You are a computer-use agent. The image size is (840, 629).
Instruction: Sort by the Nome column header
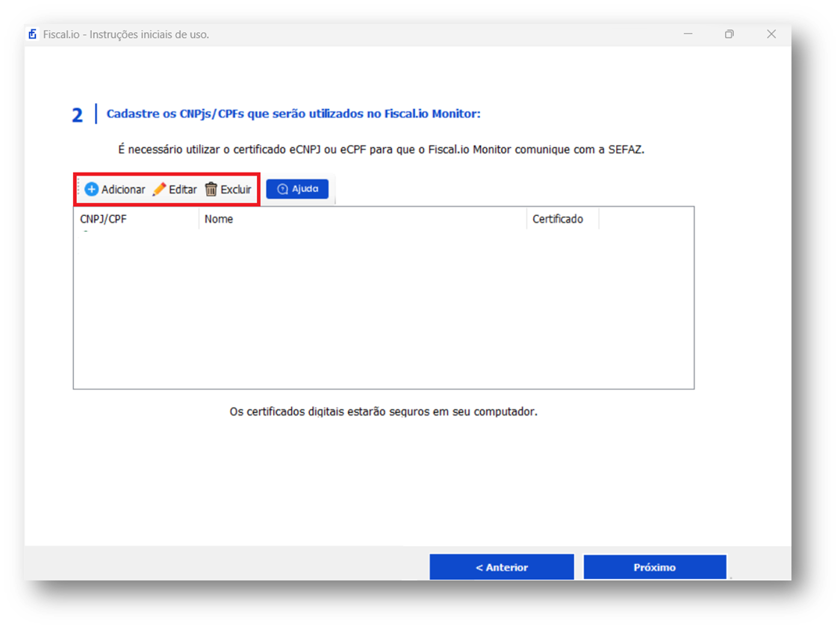[363, 219]
